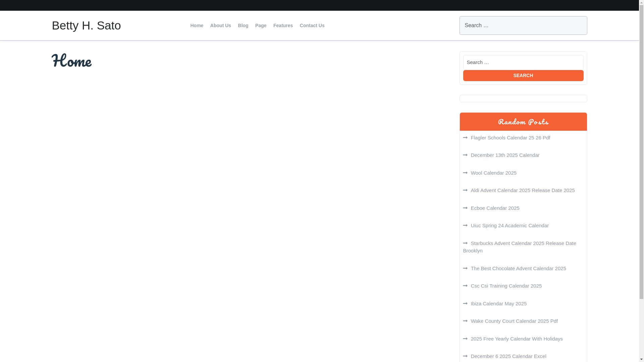Open The Best Chocolate Advent Calendar 2025
This screenshot has width=644, height=362.
point(518,268)
